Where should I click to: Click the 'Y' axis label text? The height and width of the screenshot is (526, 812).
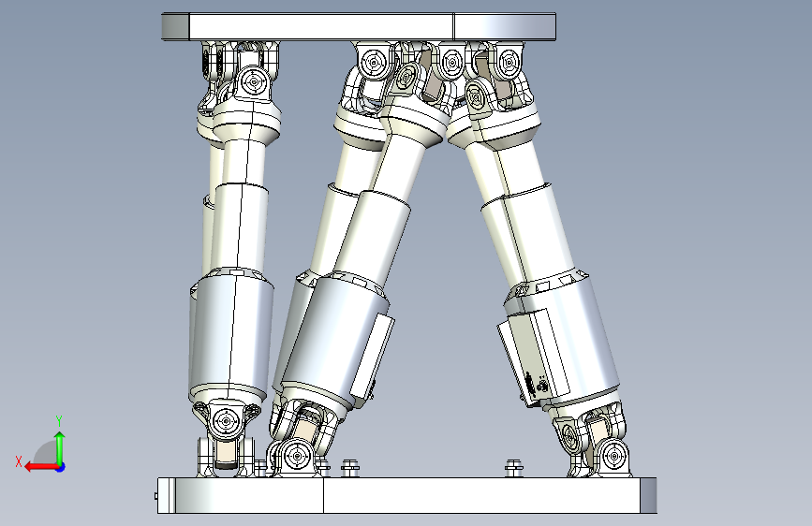coord(60,420)
